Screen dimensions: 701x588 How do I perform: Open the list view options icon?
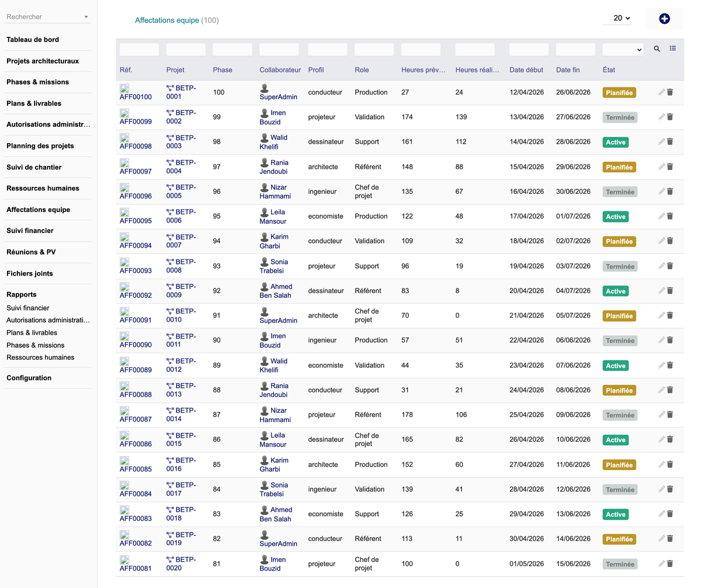click(673, 48)
